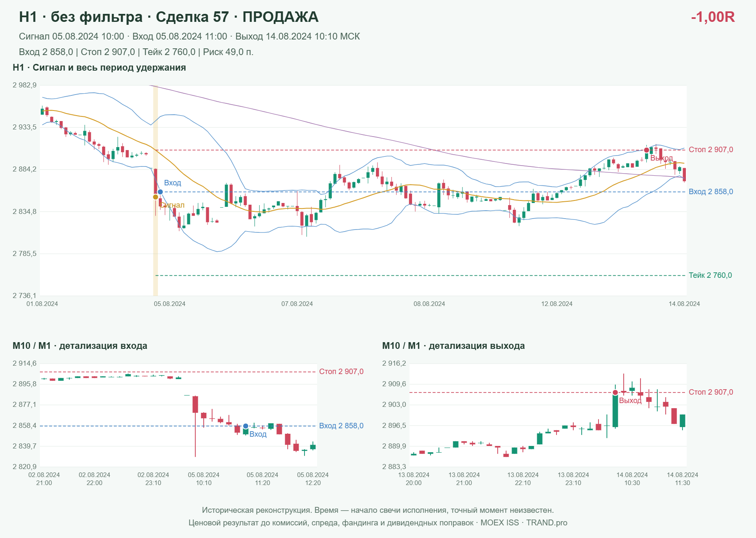756x538 pixels.
Task: Click the 2 889,9 axis value in exit detail
Action: click(x=394, y=446)
